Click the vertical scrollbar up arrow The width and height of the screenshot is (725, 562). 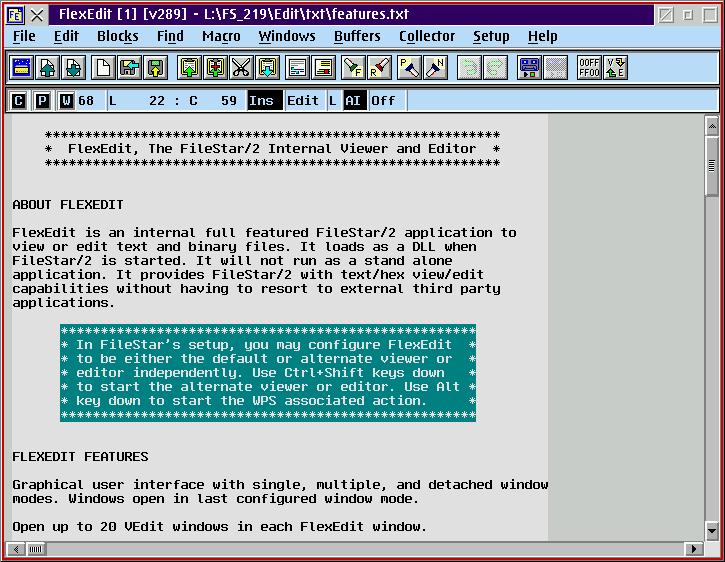click(712, 126)
